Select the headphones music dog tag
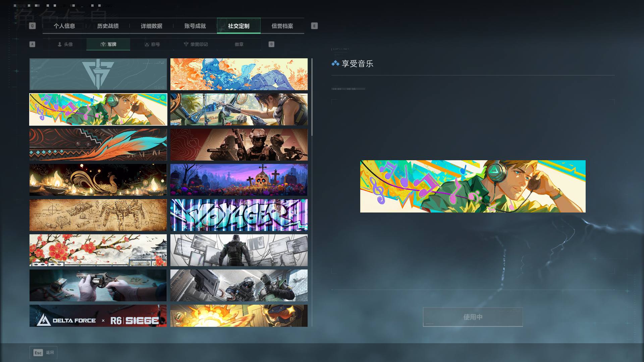The width and height of the screenshot is (644, 362). pos(98,110)
